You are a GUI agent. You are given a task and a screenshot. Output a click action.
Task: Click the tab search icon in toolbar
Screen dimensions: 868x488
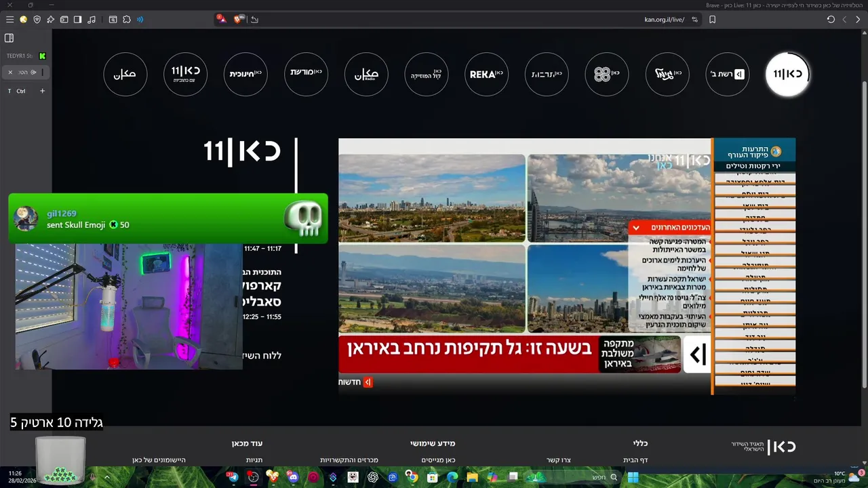tap(113, 20)
